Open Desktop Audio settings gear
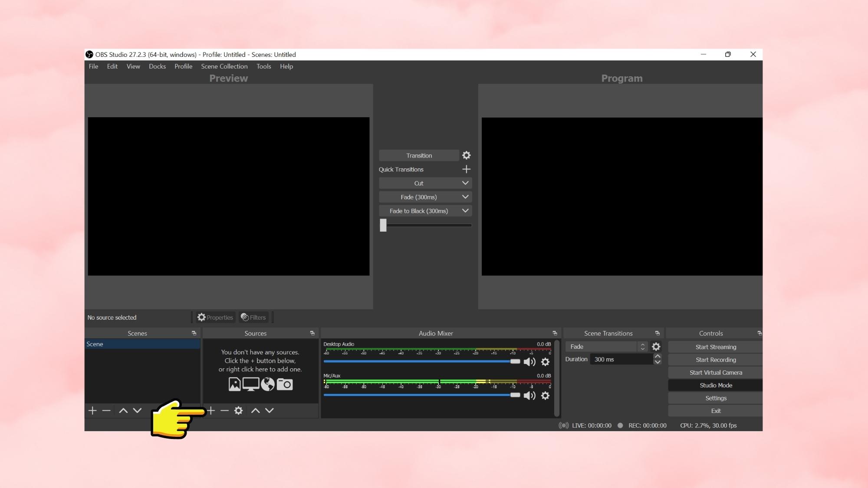This screenshot has height=488, width=868. [x=545, y=362]
